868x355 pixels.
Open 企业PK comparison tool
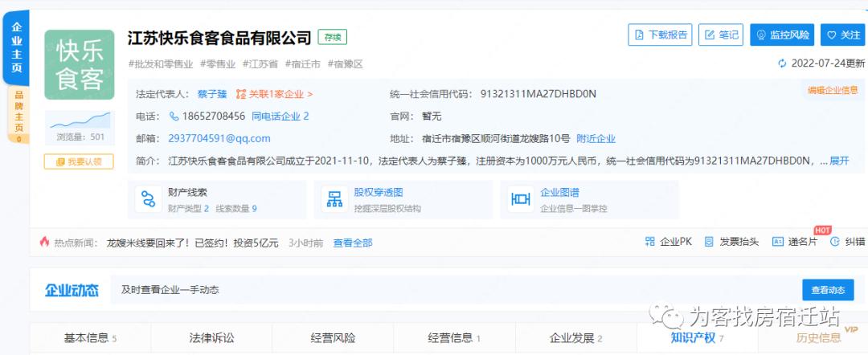pyautogui.click(x=668, y=242)
